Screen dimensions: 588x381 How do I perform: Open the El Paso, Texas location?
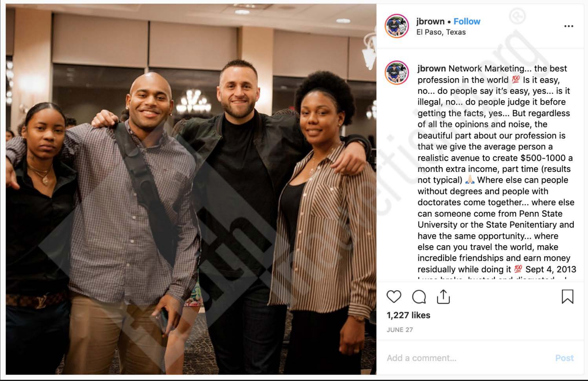[x=441, y=32]
